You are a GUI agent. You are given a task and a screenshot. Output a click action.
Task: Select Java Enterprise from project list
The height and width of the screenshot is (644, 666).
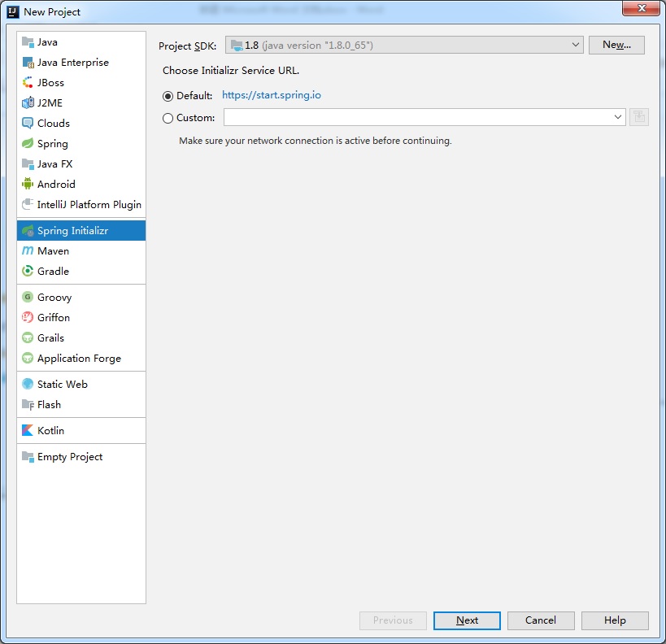pyautogui.click(x=72, y=63)
